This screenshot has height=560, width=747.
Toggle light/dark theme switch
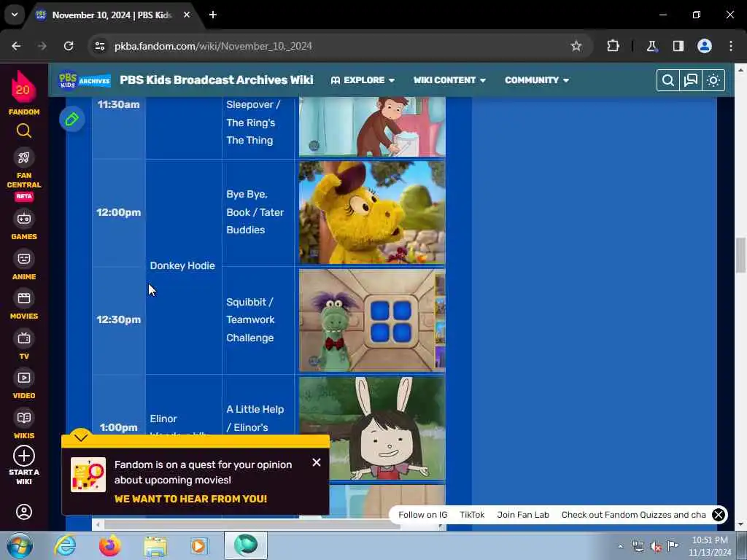click(x=713, y=80)
